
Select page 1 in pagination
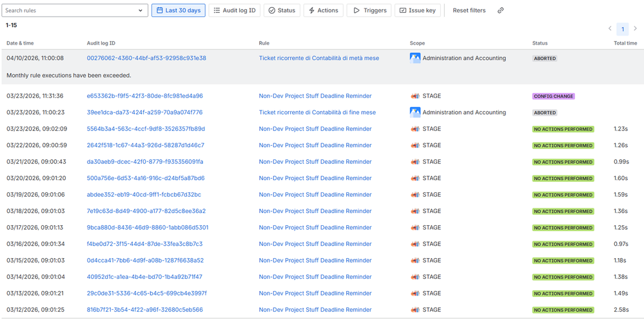pos(623,29)
